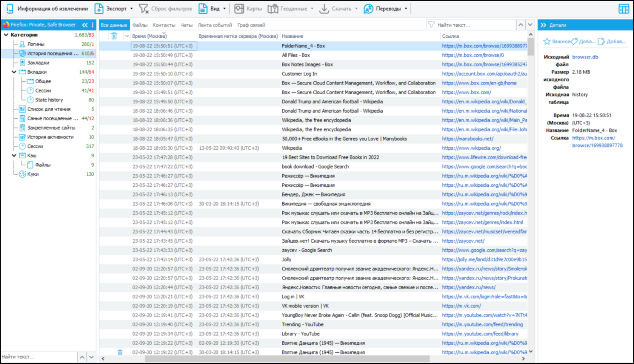This screenshot has width=634, height=364.
Task: Collapse the Вкладки tree node
Action: point(14,72)
